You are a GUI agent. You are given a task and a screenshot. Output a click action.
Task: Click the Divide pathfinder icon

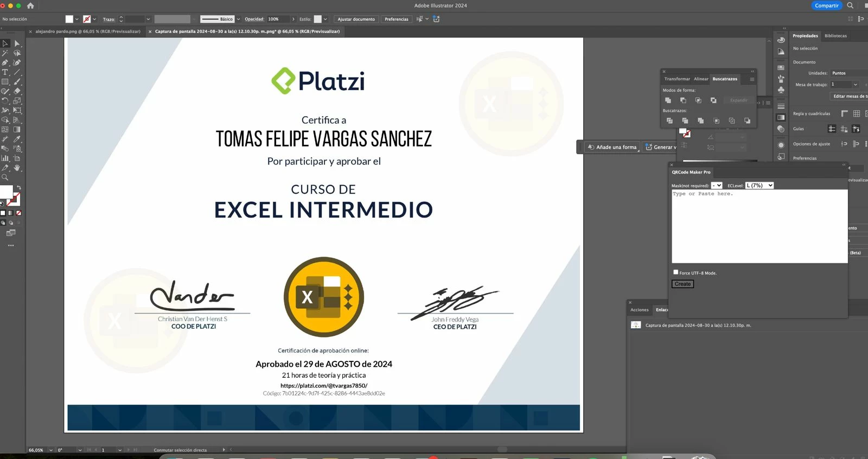tap(669, 120)
